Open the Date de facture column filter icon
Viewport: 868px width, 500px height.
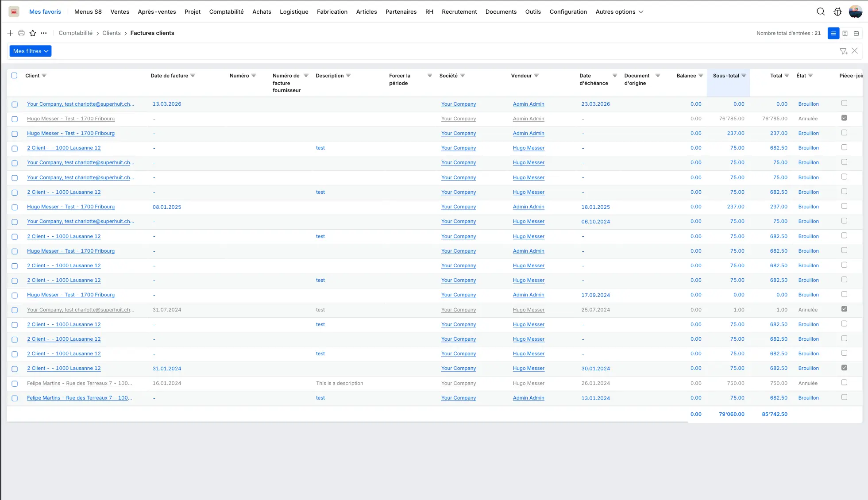point(193,76)
